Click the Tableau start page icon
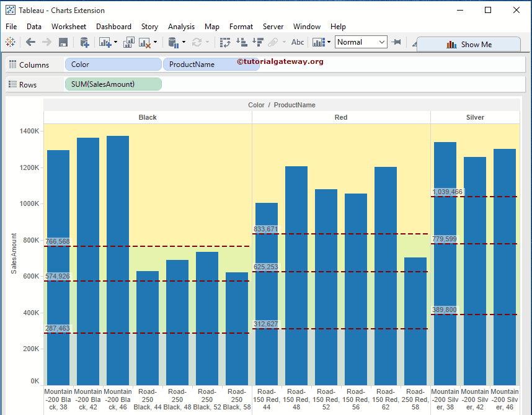 pyautogui.click(x=10, y=43)
